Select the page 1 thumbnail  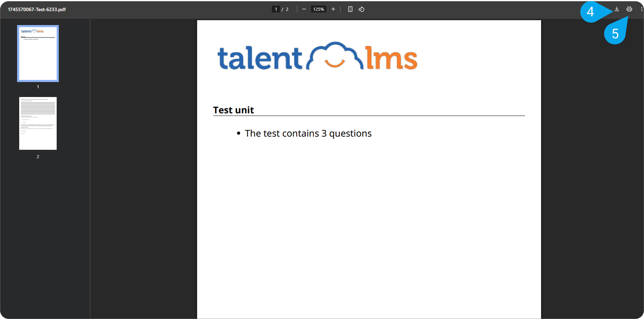38,53
